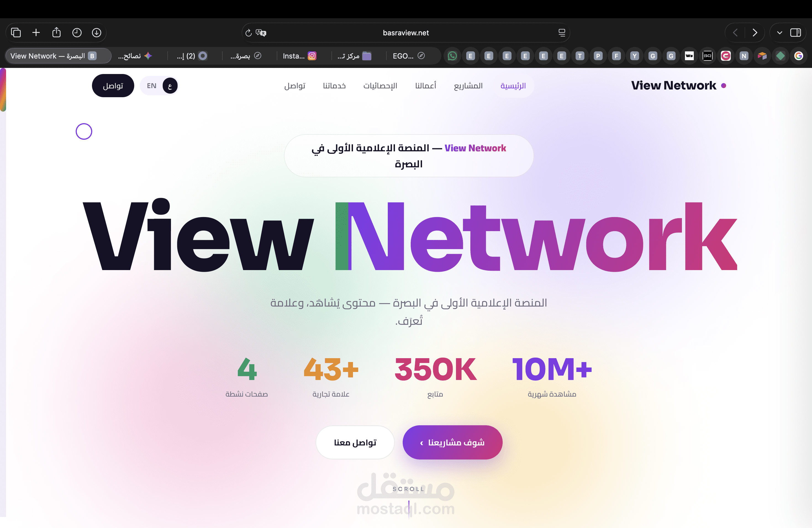Open the pinned tab labeled Y
The width and height of the screenshot is (812, 528).
(635, 56)
